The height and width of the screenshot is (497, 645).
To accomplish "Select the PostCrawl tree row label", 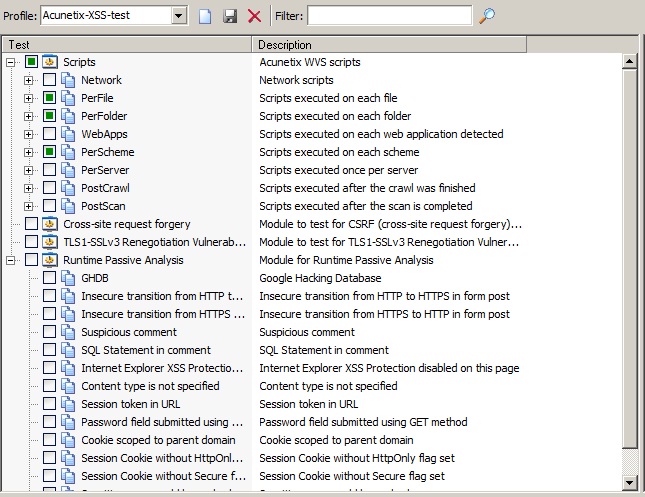I will 105,188.
